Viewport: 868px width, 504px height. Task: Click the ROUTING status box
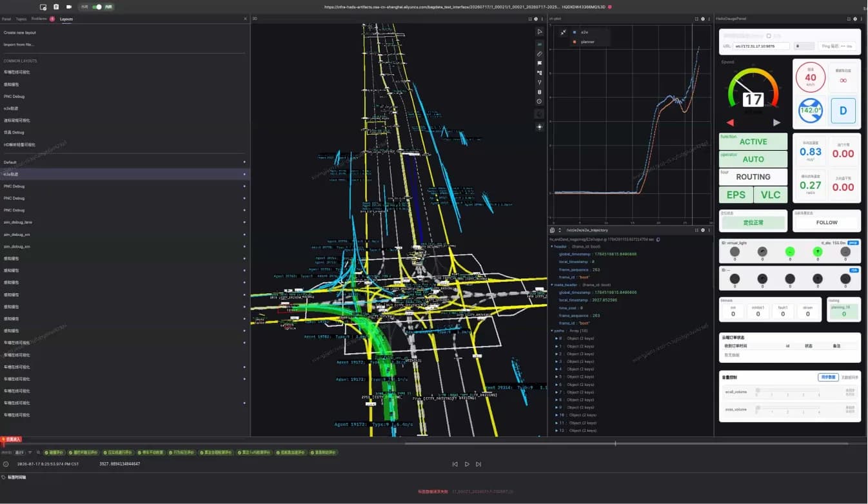753,177
